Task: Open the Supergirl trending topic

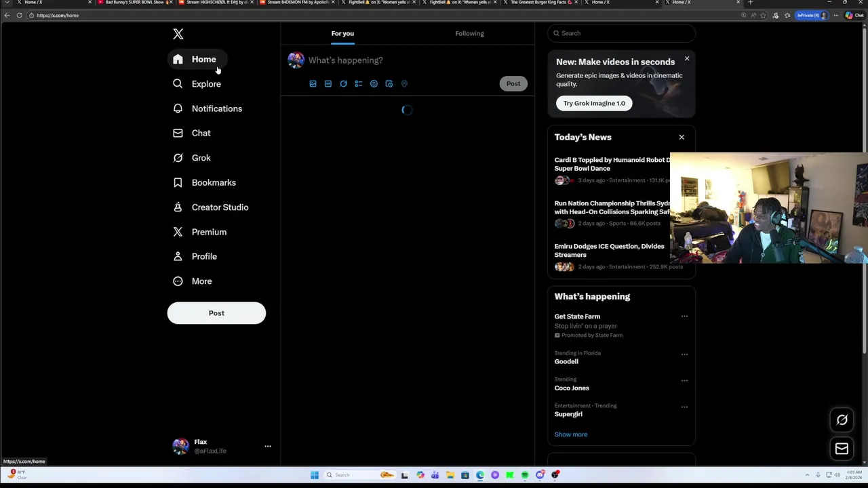Action: click(x=568, y=414)
